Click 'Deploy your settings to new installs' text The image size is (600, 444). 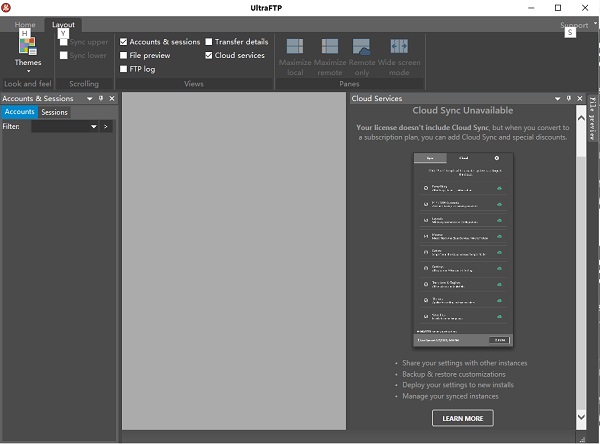458,385
